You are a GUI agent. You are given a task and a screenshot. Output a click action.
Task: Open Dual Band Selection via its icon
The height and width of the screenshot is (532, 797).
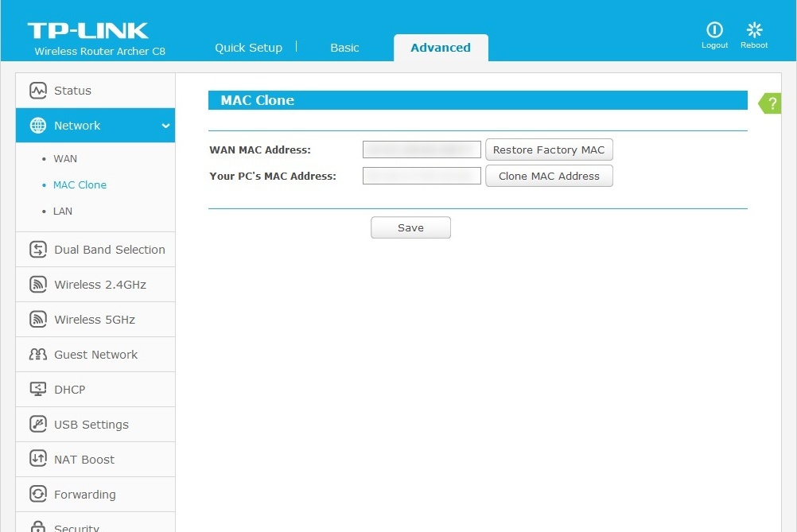pos(37,249)
